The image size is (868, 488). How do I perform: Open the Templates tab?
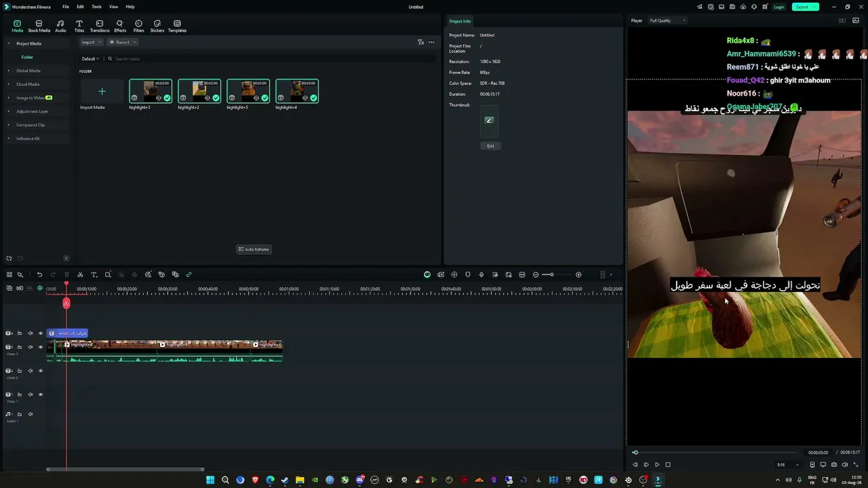177,26
